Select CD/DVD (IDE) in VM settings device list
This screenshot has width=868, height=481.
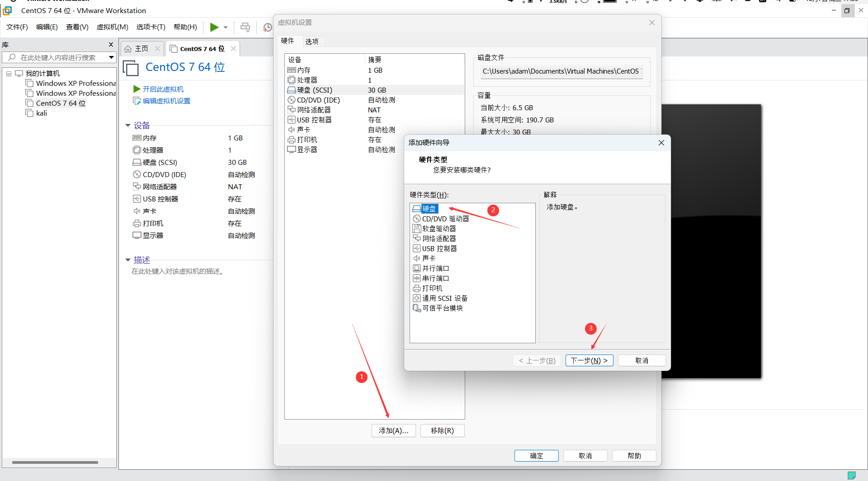pyautogui.click(x=374, y=100)
